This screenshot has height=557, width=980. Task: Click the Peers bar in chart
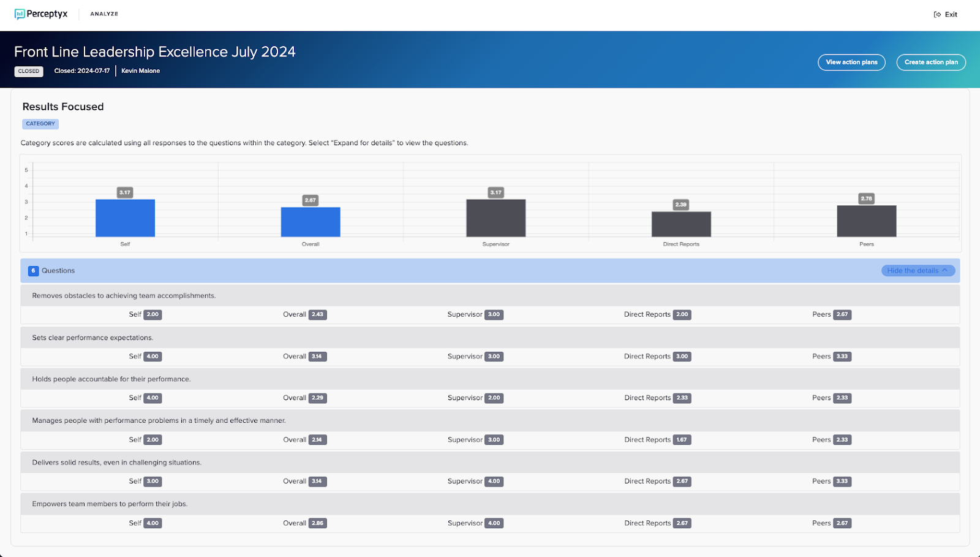pos(867,221)
